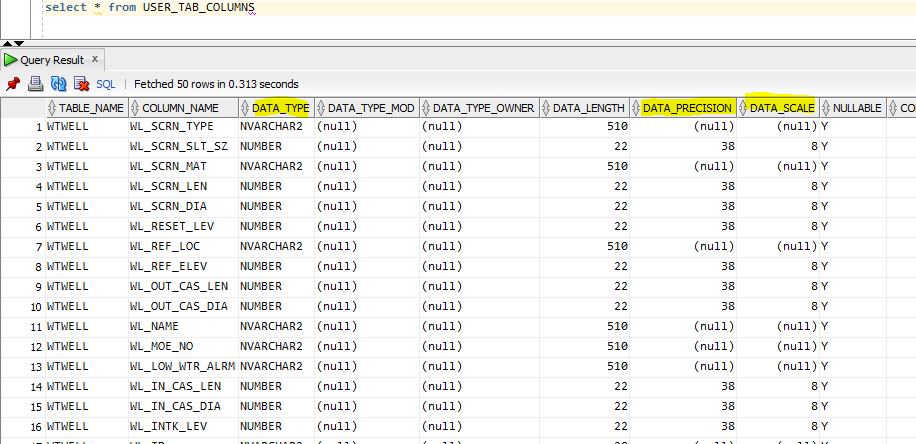The width and height of the screenshot is (916, 444).
Task: Select the WL_IN_CAS_DIA cell
Action: click(183, 406)
